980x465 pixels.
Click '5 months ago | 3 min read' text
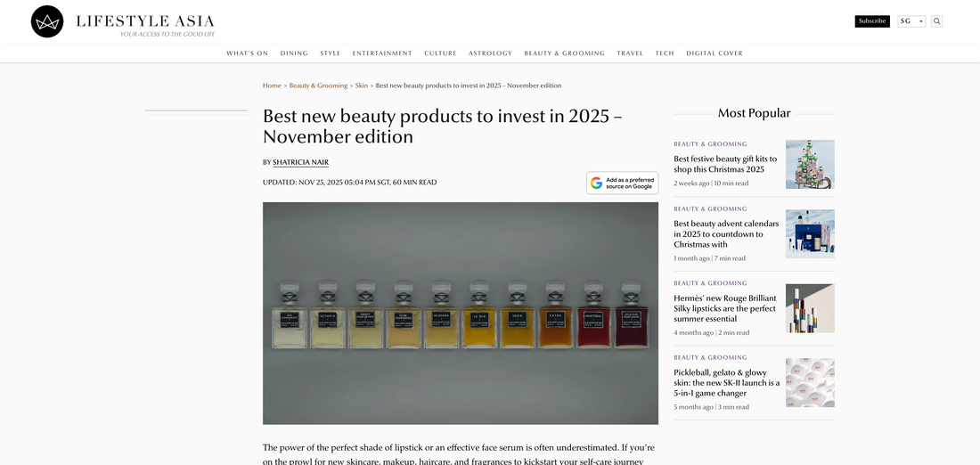[x=711, y=407]
